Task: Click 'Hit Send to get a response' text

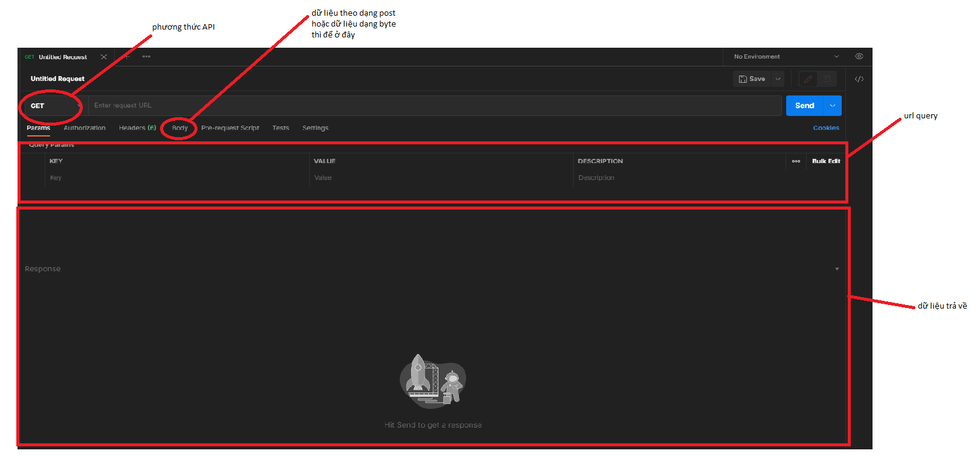Action: (x=433, y=425)
